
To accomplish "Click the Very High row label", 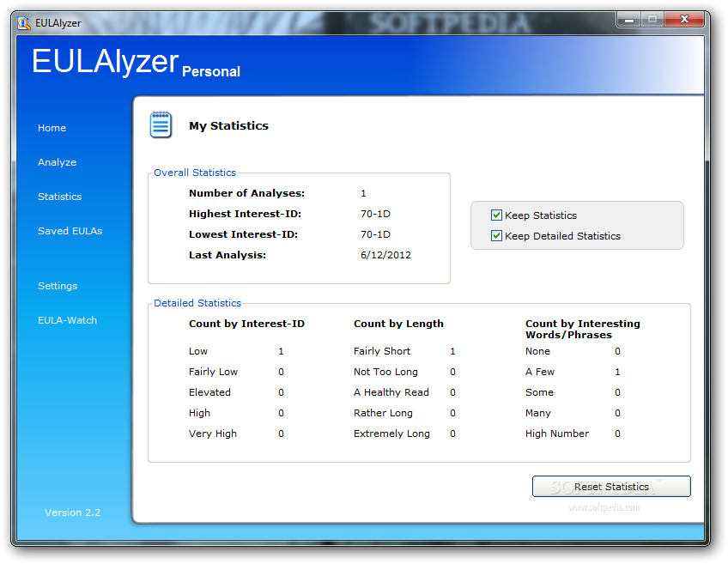I will (x=213, y=434).
